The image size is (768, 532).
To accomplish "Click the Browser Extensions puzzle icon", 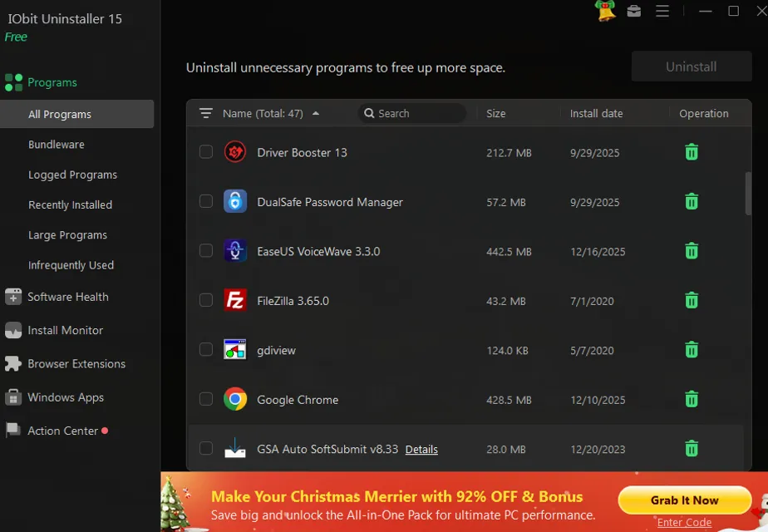I will click(x=13, y=364).
